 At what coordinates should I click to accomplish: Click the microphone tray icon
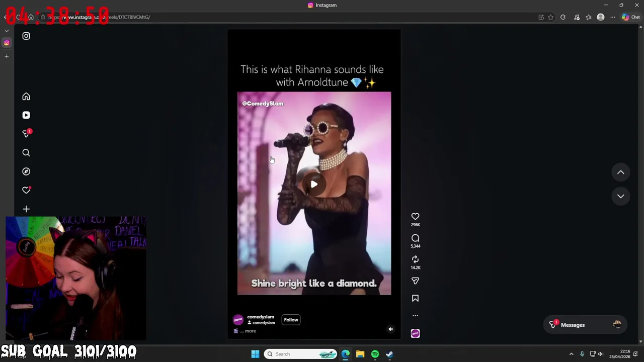tap(582, 354)
